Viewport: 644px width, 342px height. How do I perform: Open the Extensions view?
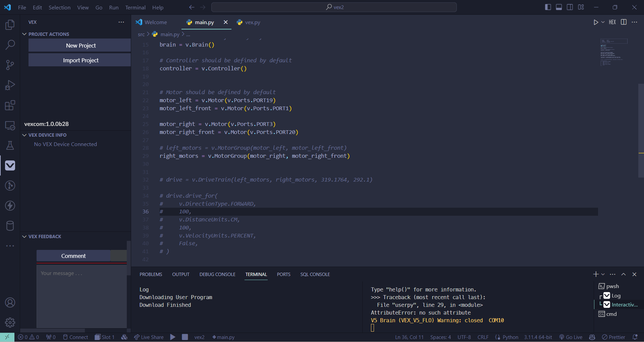[10, 105]
